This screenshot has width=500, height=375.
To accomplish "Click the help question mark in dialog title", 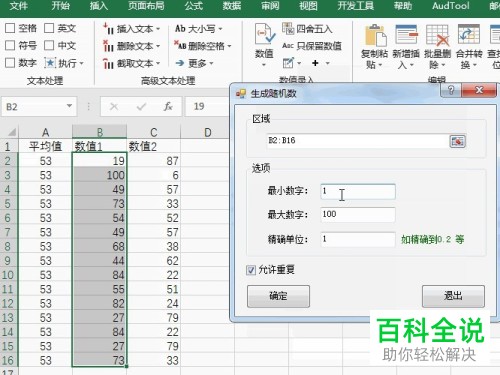I will [451, 90].
